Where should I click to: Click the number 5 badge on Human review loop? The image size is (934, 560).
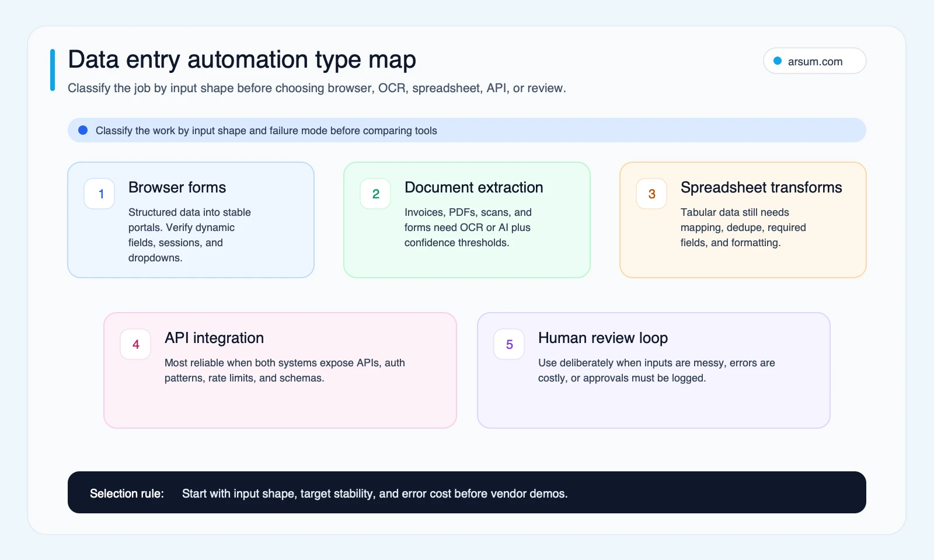pos(509,344)
